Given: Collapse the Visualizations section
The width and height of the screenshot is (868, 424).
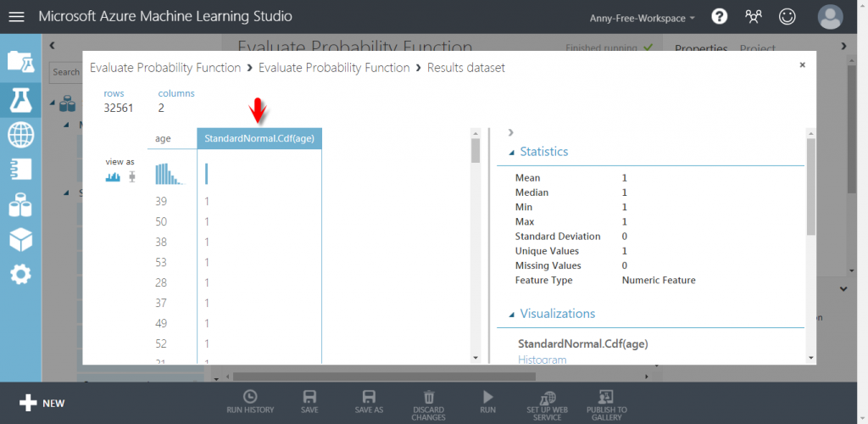Looking at the screenshot, I should (x=511, y=315).
